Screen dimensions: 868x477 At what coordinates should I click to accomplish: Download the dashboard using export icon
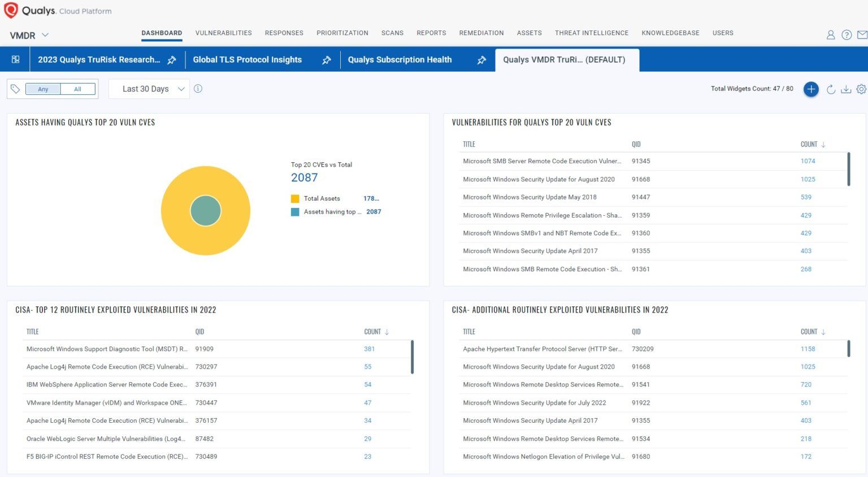tap(846, 89)
